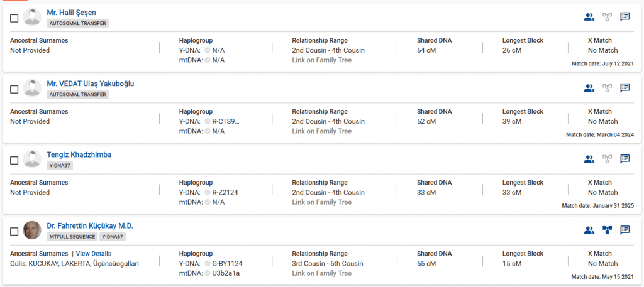Screen dimensions: 644x287
Task: Open notes icon for VEDAT Ulaş Yakuboğlu
Action: coord(625,88)
